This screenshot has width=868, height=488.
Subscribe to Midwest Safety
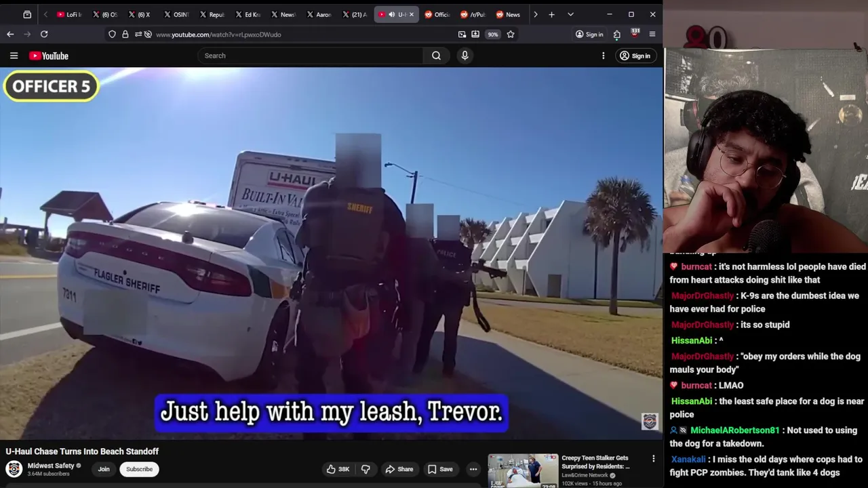(139, 469)
